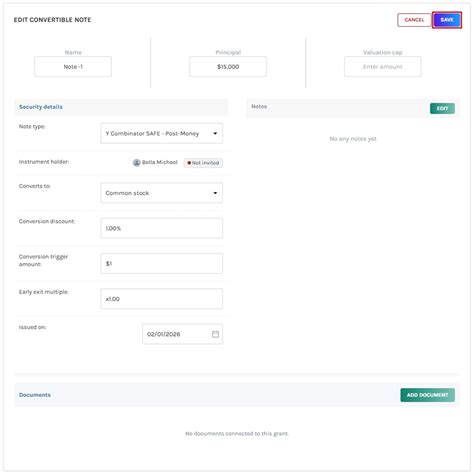Open the Y Combinator SAFE - Post-Money combo box

pos(162,133)
